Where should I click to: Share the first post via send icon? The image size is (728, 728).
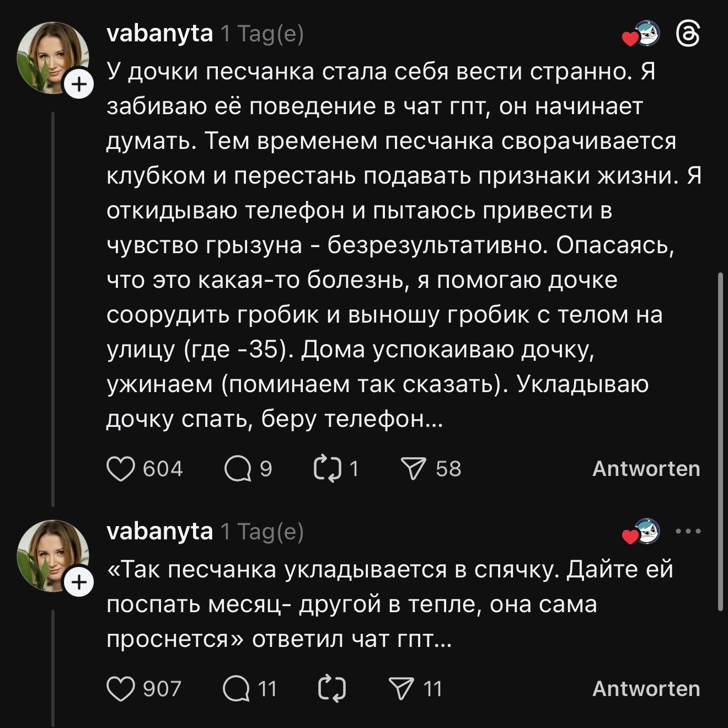pos(413,469)
